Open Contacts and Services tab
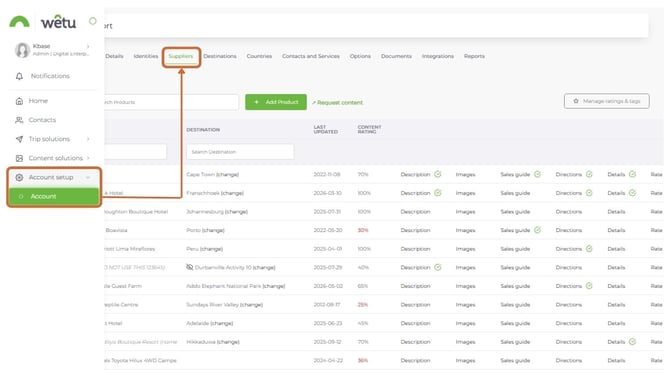 [311, 56]
